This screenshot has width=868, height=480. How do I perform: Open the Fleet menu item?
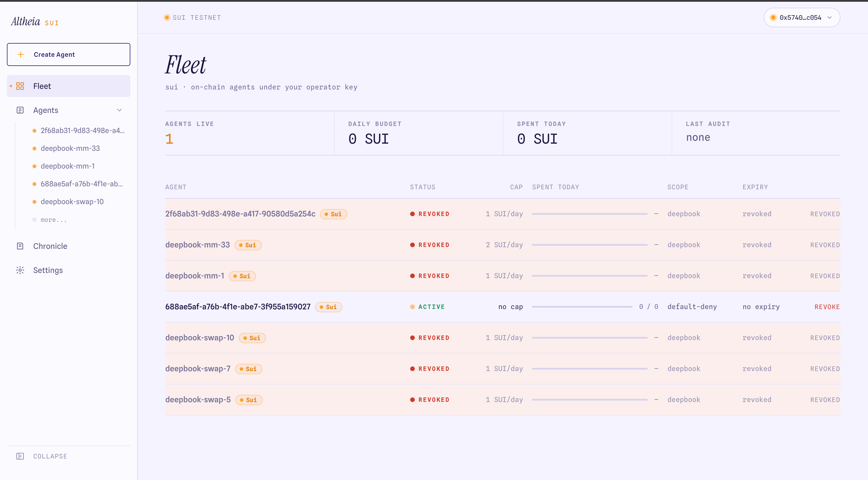coord(68,86)
